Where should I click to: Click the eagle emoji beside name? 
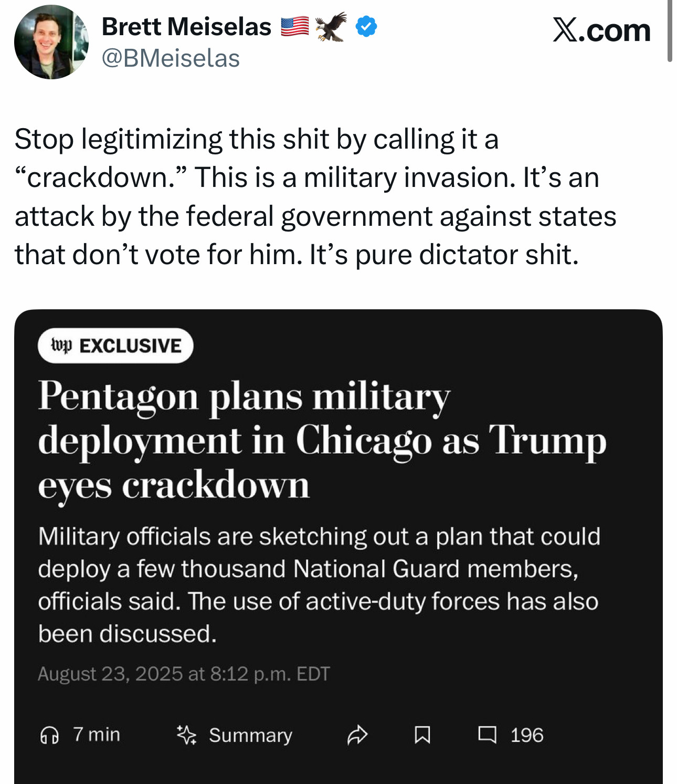[331, 26]
